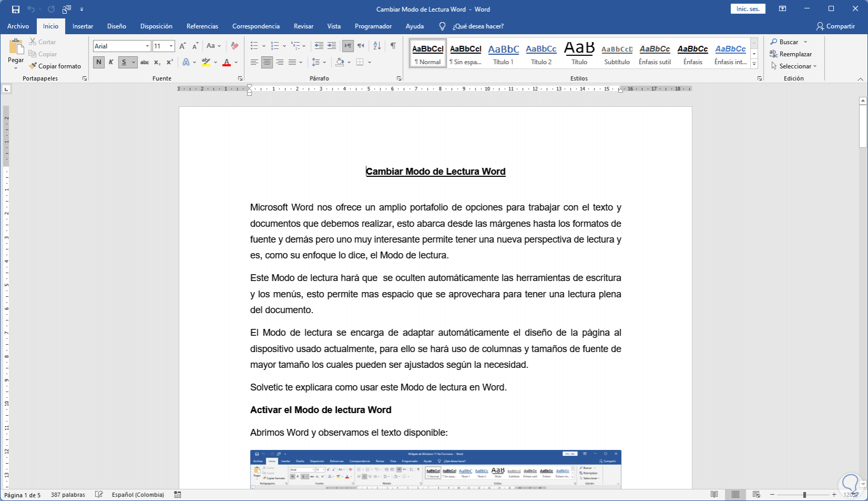Toggle show paragraph marks (¶)
868x501 pixels.
point(393,46)
